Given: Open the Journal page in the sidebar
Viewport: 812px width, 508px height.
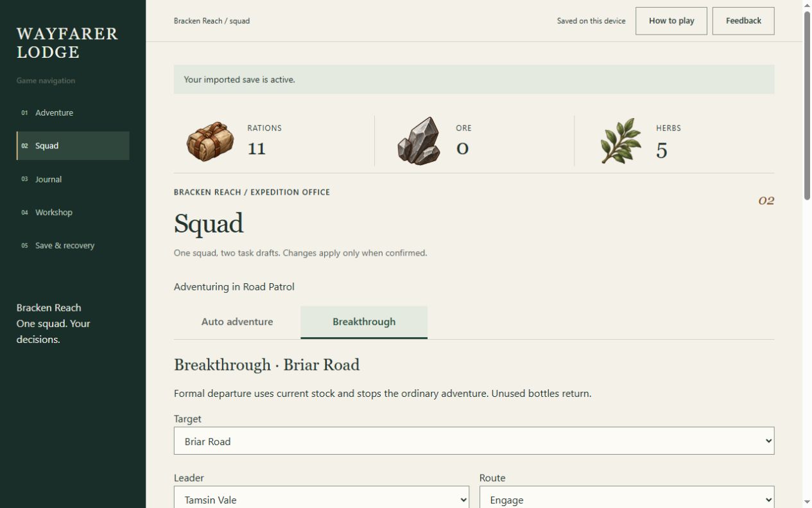Looking at the screenshot, I should pyautogui.click(x=73, y=179).
